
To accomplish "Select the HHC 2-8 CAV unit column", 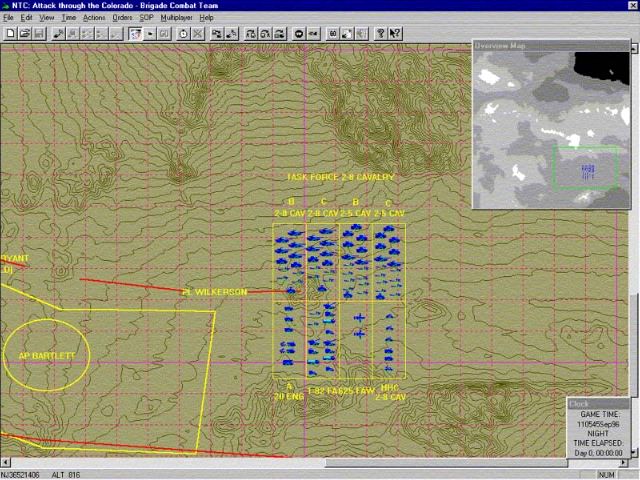I will pos(388,340).
